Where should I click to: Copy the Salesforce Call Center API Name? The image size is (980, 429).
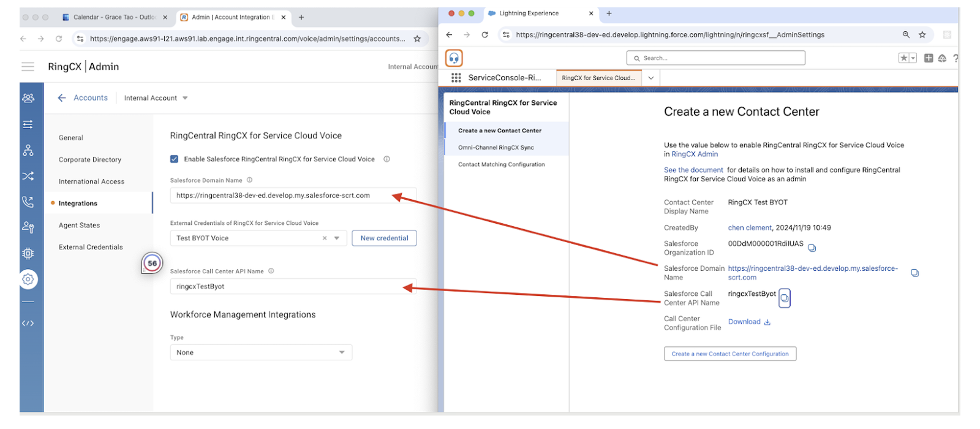(x=784, y=298)
